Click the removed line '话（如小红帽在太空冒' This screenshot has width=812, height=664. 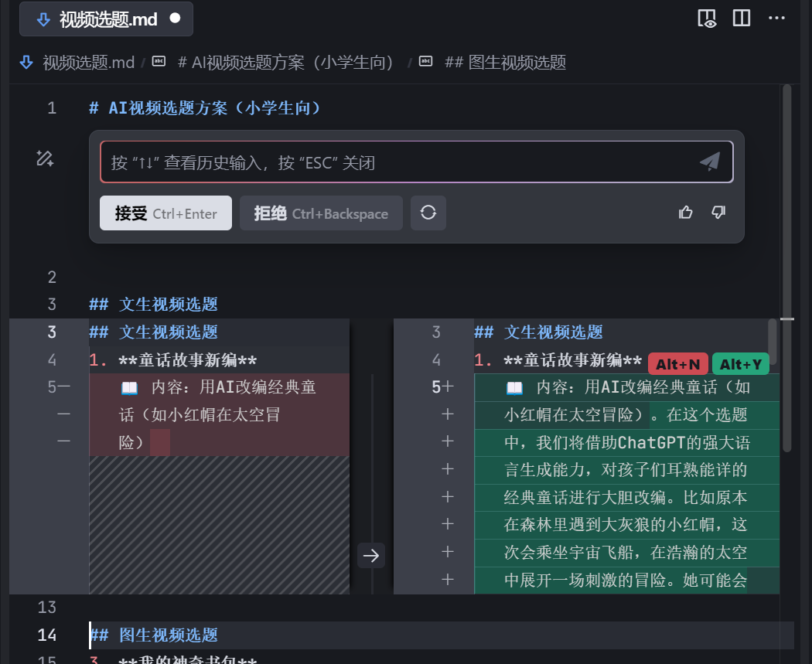click(200, 414)
